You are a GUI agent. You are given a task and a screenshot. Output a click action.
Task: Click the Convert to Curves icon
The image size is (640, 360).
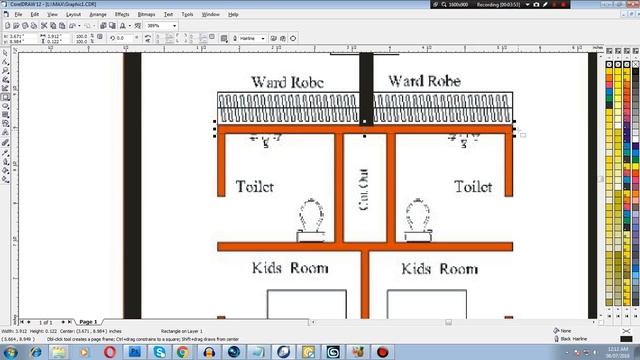(x=293, y=38)
